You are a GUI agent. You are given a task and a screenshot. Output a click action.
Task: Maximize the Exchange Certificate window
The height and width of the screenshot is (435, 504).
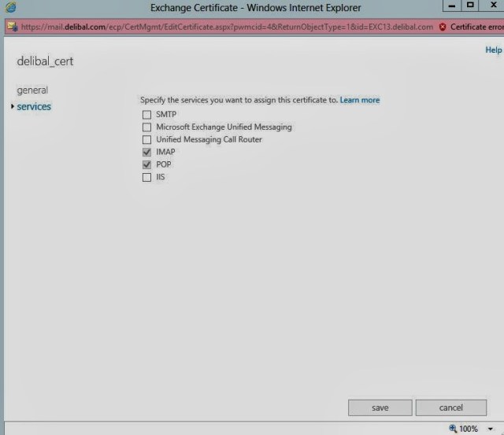(x=470, y=6)
